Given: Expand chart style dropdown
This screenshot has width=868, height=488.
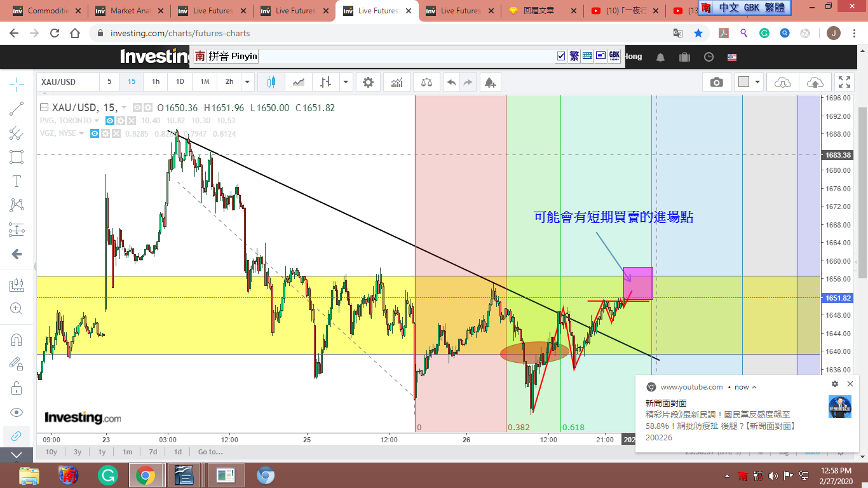Looking at the screenshot, I should pos(346,82).
